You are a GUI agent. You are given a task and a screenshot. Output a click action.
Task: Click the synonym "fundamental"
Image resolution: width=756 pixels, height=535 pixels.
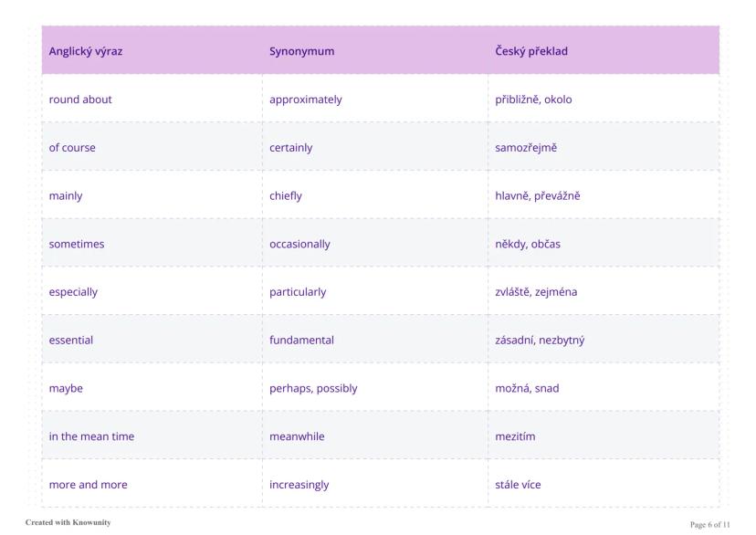click(301, 341)
